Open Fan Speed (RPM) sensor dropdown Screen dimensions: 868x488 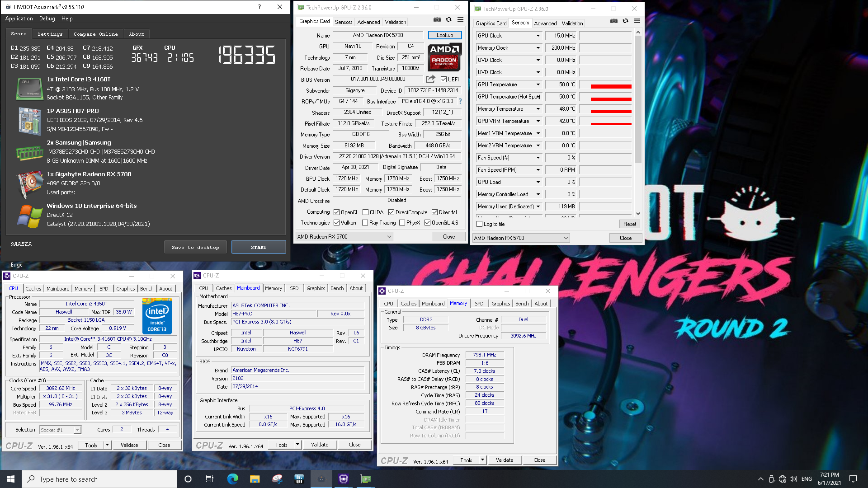click(538, 170)
